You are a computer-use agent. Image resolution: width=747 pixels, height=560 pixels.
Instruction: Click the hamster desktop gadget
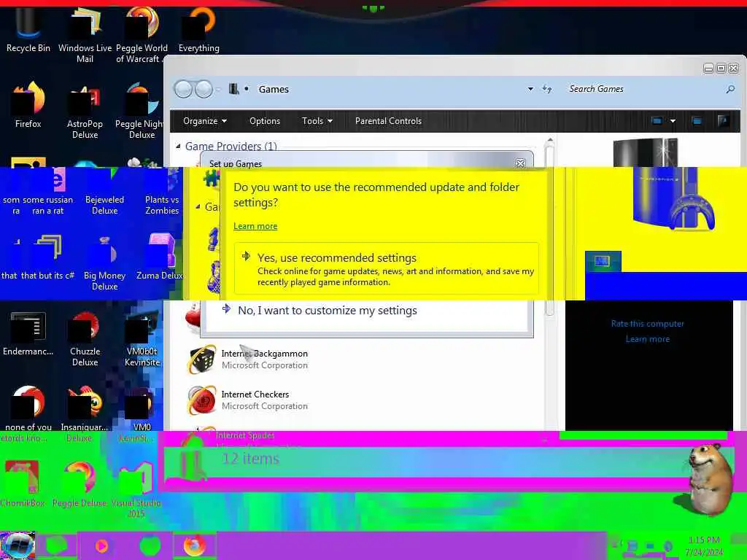(706, 480)
